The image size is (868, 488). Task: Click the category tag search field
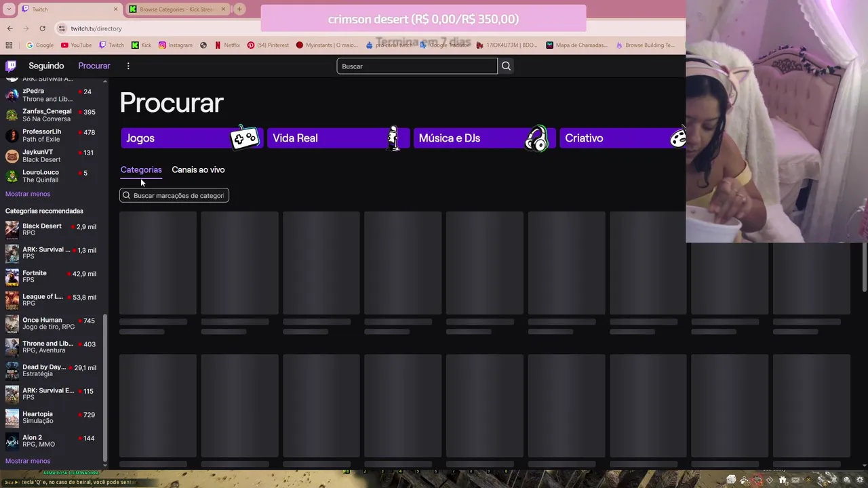click(x=174, y=195)
